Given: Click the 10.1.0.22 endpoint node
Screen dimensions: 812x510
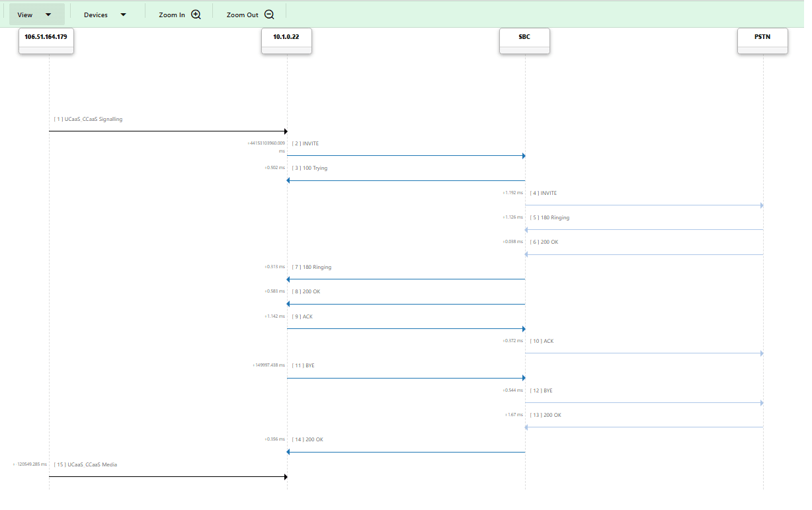Looking at the screenshot, I should click(286, 37).
